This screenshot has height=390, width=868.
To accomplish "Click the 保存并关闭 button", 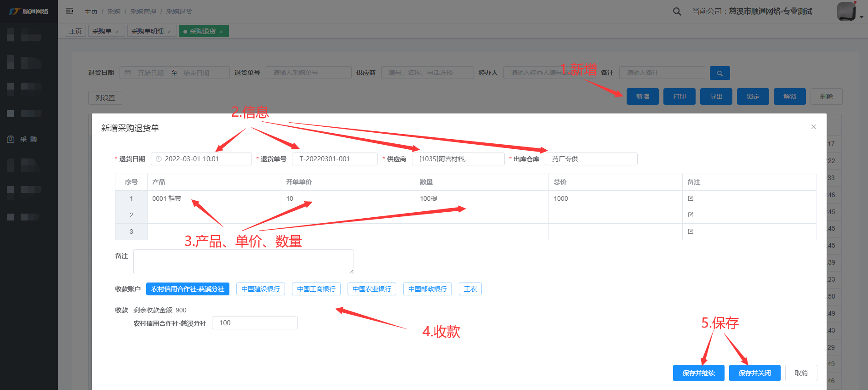I will [754, 373].
